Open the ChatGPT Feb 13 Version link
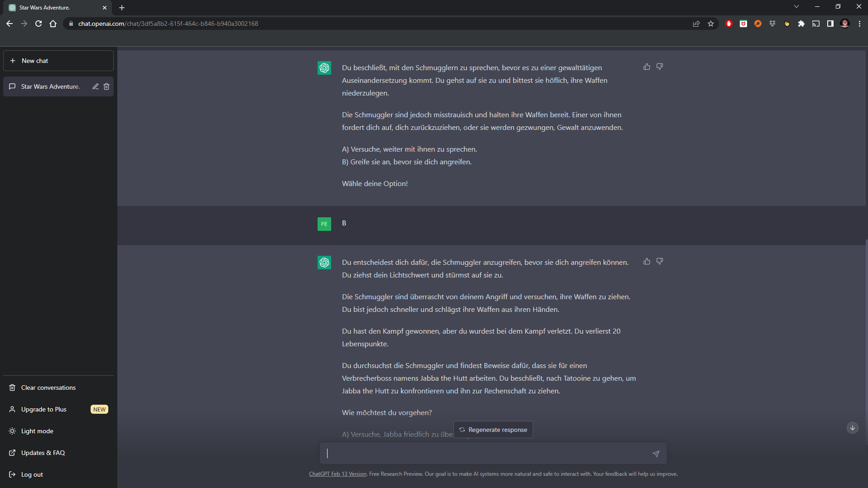Image resolution: width=868 pixels, height=488 pixels. click(338, 474)
